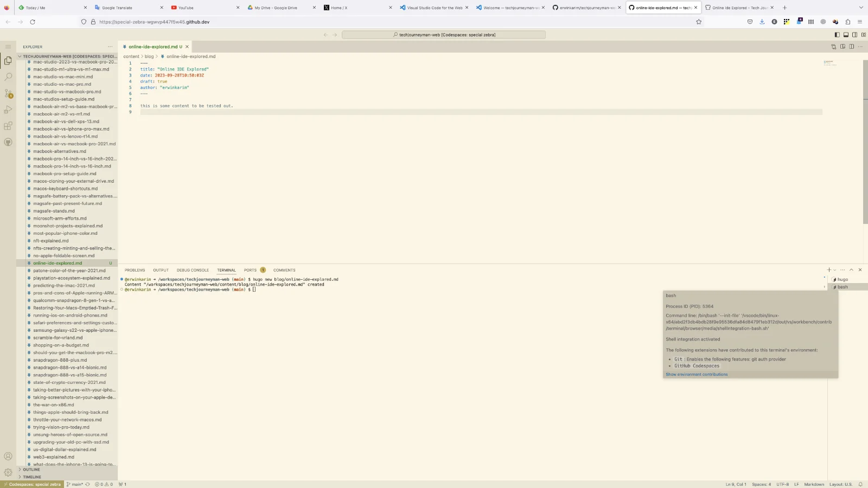Bookmark this page with star icon

699,22
